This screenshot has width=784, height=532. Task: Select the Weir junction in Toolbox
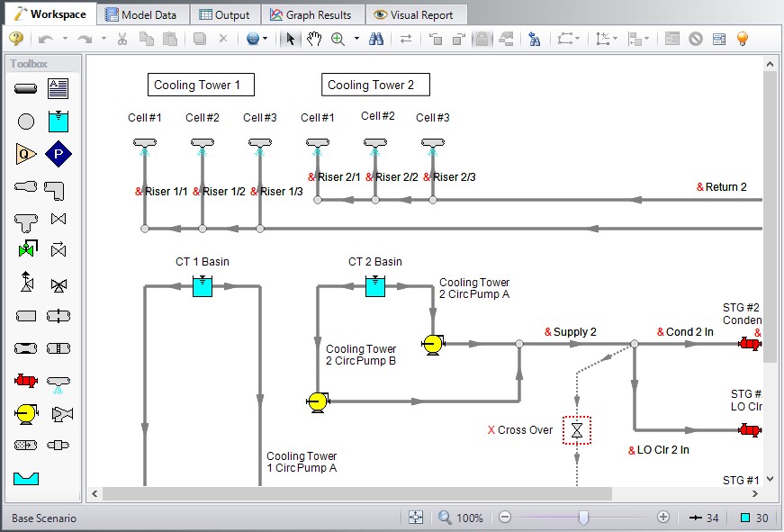pos(26,479)
